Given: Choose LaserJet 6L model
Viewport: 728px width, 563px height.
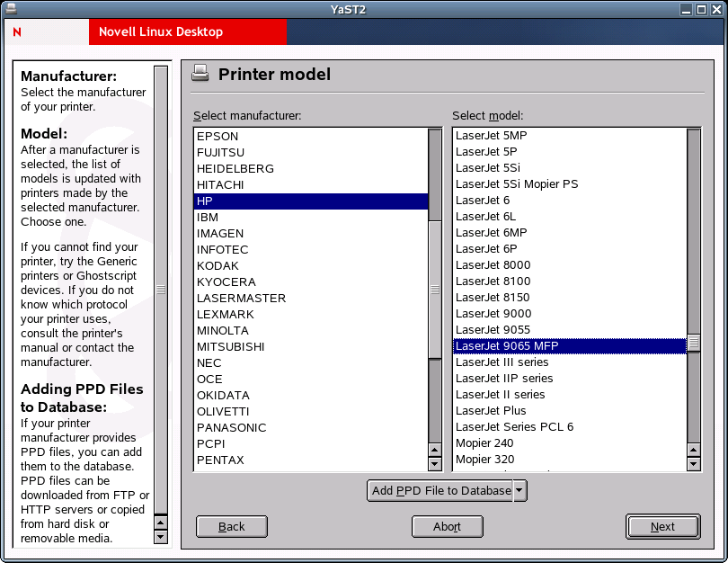Looking at the screenshot, I should [570, 217].
